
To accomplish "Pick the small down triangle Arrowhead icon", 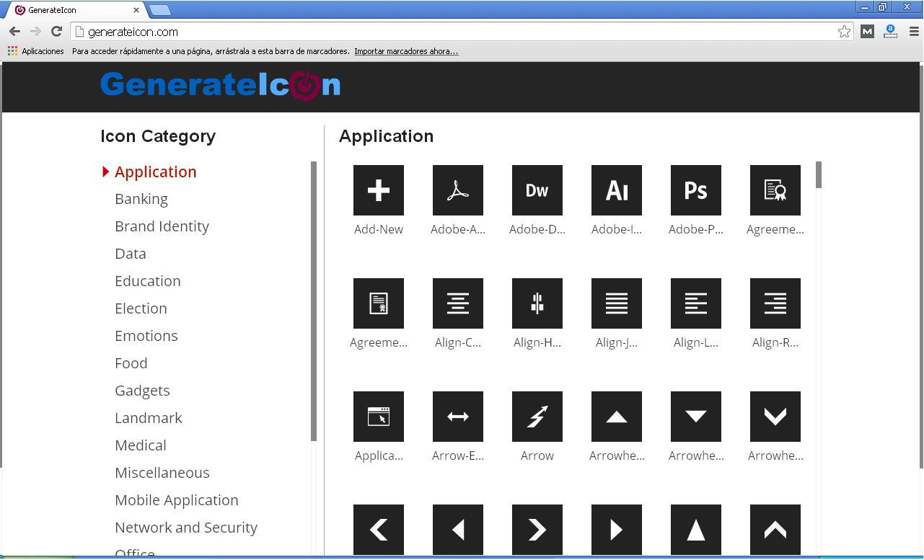I will point(696,417).
